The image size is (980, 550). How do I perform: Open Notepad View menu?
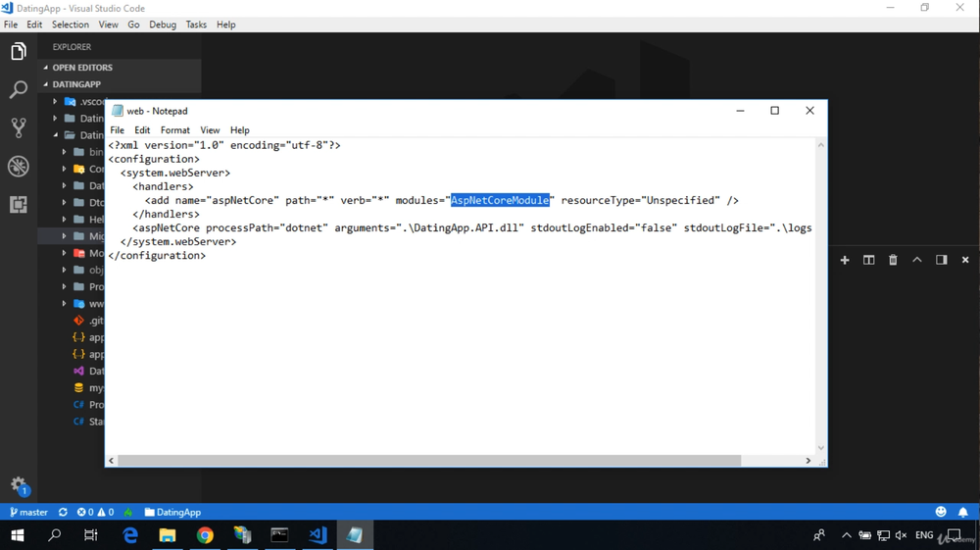click(210, 130)
